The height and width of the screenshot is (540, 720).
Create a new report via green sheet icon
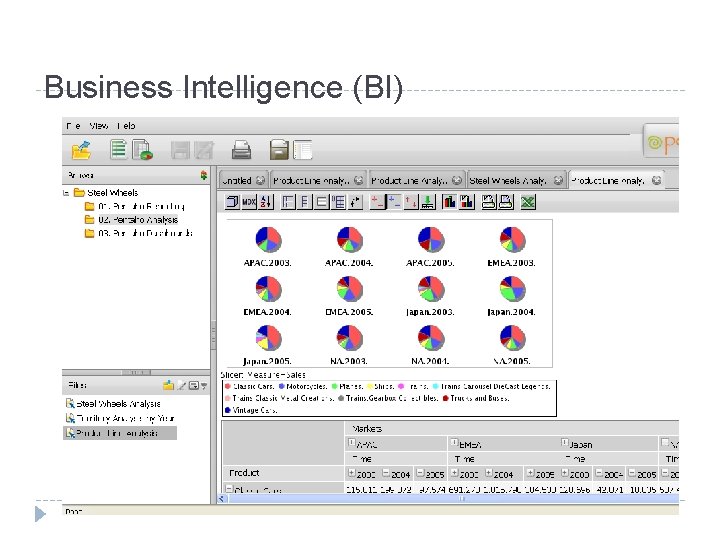[x=118, y=149]
